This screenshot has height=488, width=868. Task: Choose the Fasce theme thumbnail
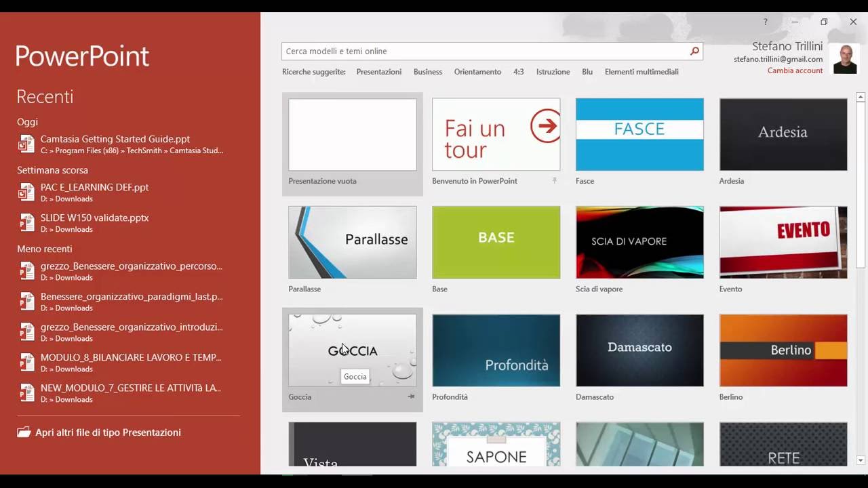pos(639,135)
